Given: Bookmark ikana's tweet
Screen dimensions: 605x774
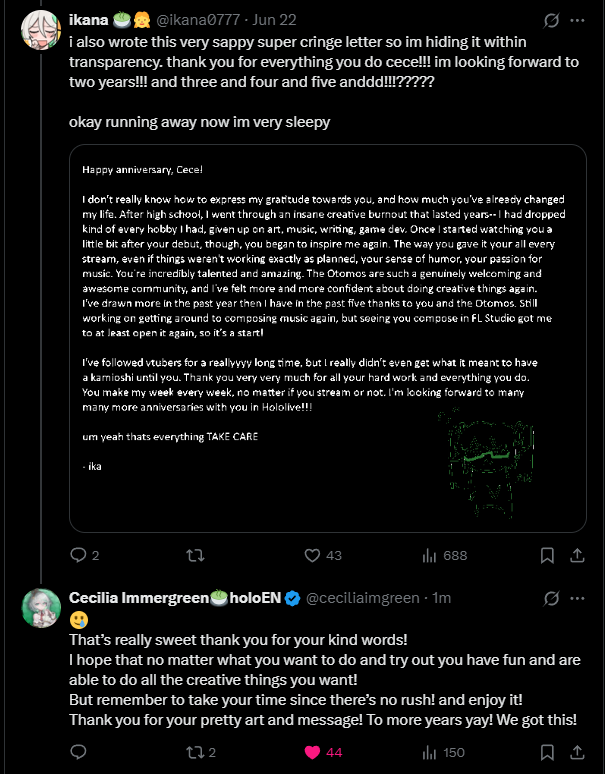Looking at the screenshot, I should click(x=547, y=556).
